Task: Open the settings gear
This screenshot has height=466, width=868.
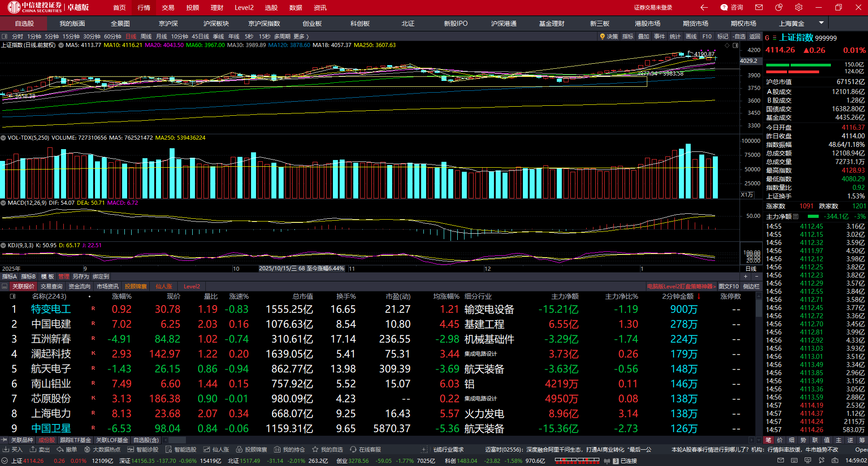Action: (799, 7)
